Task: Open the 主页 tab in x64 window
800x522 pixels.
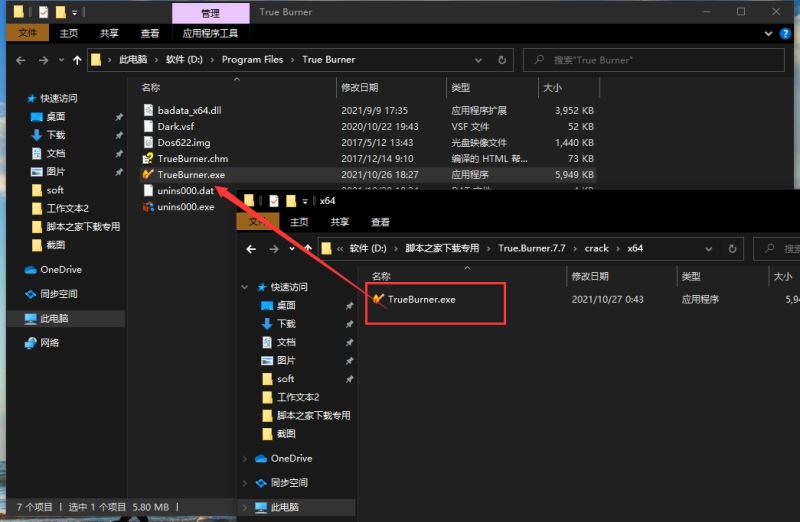Action: point(299,222)
